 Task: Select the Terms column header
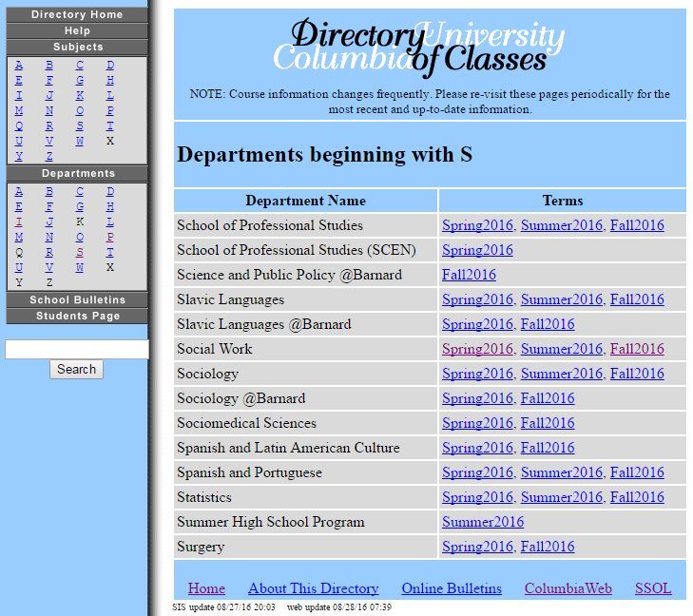[x=562, y=201]
